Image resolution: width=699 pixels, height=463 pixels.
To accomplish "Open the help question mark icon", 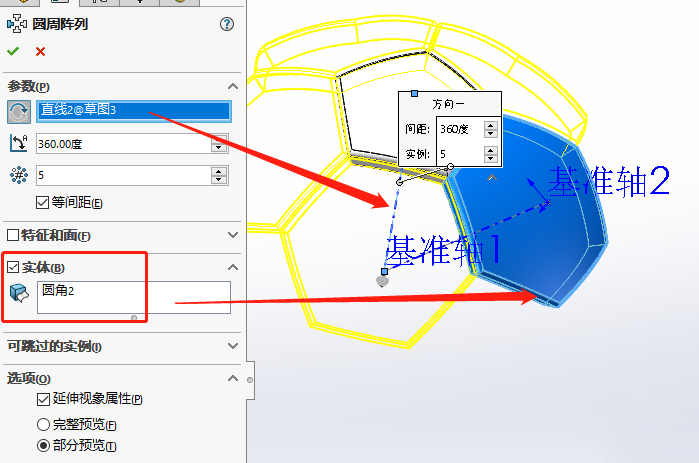I will 227,24.
